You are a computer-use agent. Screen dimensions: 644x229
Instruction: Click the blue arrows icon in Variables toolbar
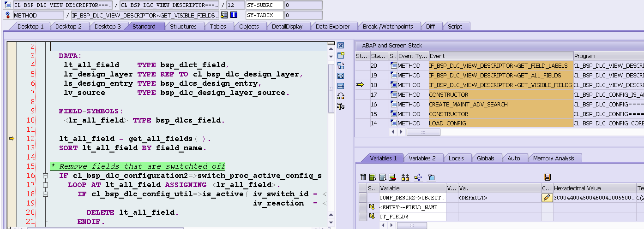click(419, 177)
